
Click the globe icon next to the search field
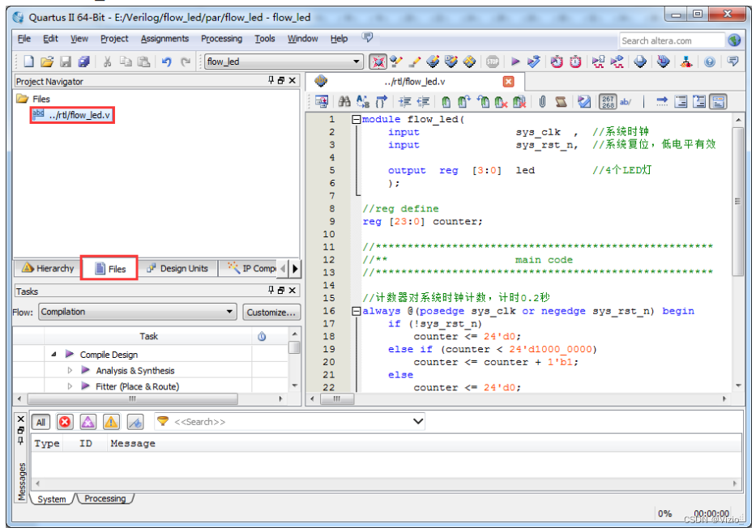point(734,40)
